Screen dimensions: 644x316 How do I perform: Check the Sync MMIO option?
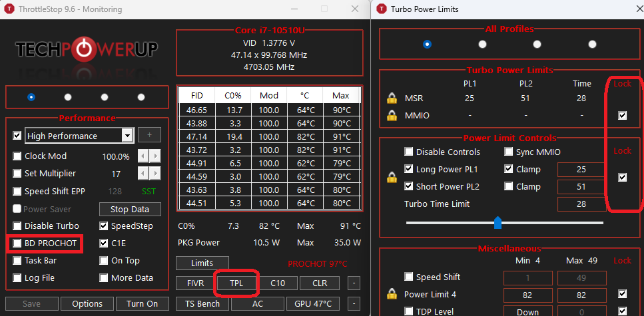[508, 152]
